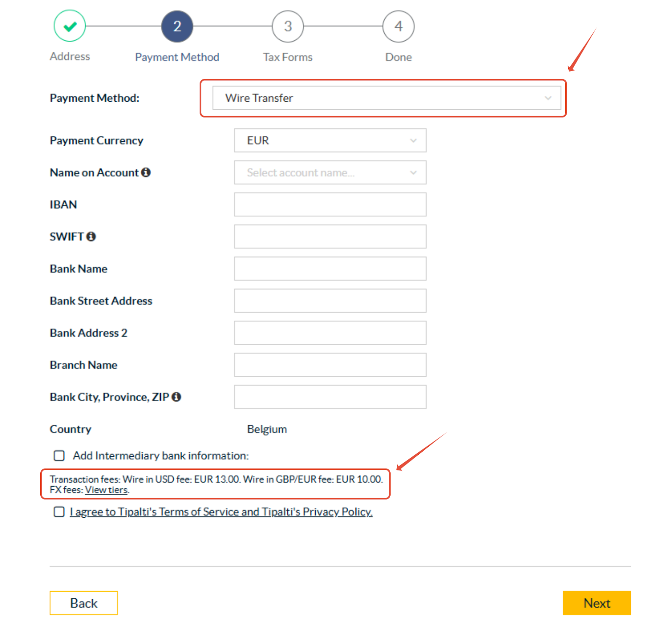
Task: Check the Tipalti terms agreement checkbox
Action: [x=59, y=511]
